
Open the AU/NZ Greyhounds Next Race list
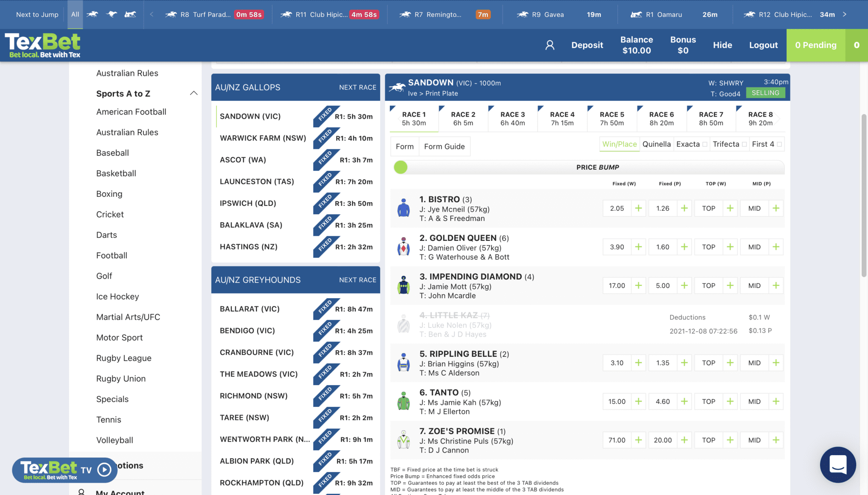coord(357,280)
